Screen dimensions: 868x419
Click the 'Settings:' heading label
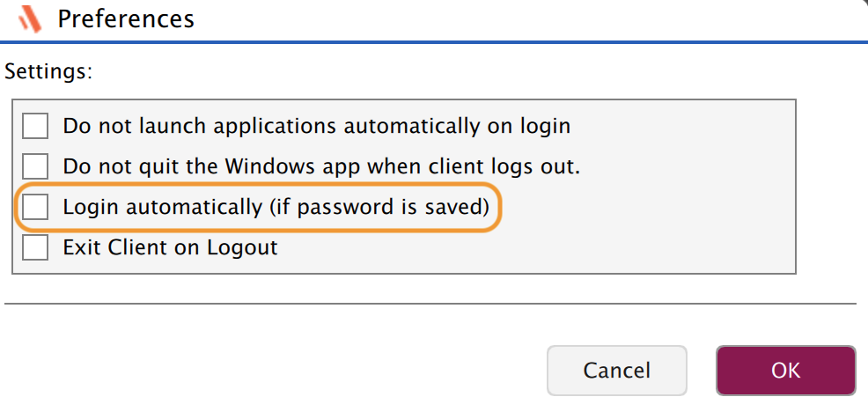48,72
